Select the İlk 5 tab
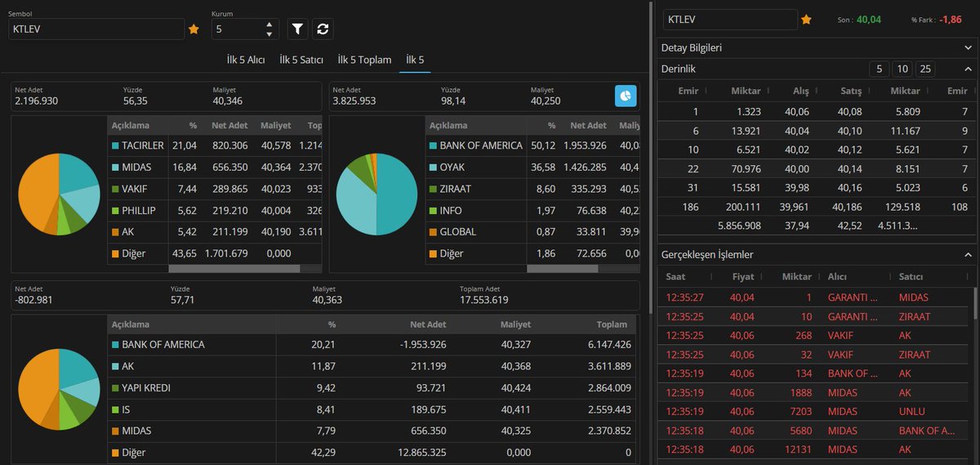Image resolution: width=980 pixels, height=465 pixels. [415, 60]
